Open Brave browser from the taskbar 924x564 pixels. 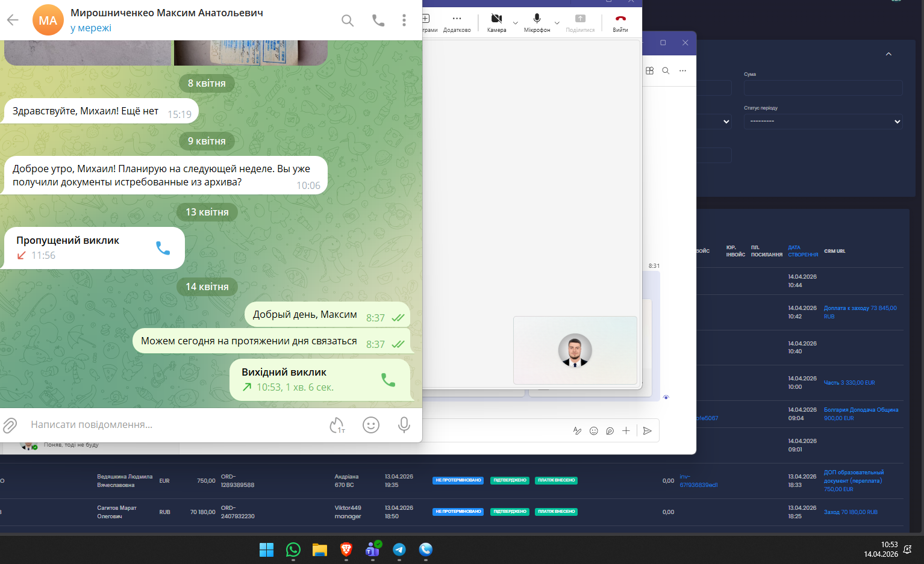pos(346,550)
